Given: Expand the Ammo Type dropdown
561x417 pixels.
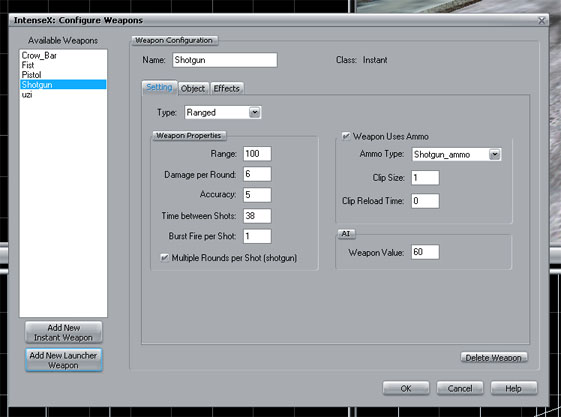Looking at the screenshot, I should pyautogui.click(x=494, y=154).
